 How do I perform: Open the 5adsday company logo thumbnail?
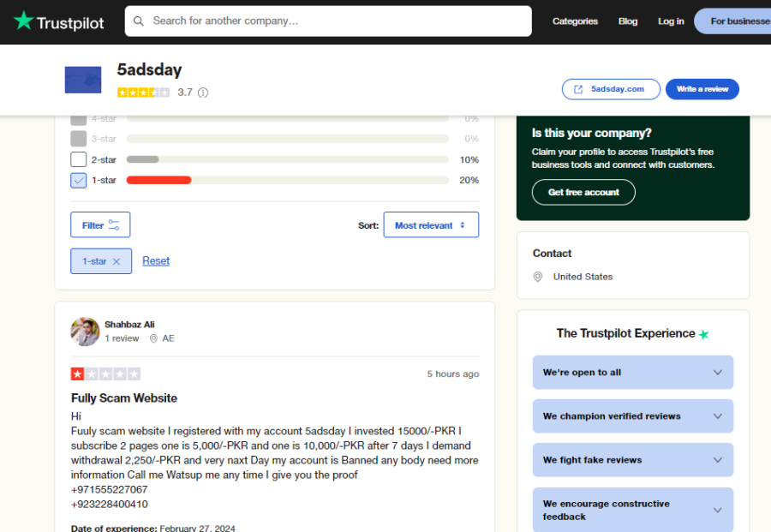pos(83,80)
